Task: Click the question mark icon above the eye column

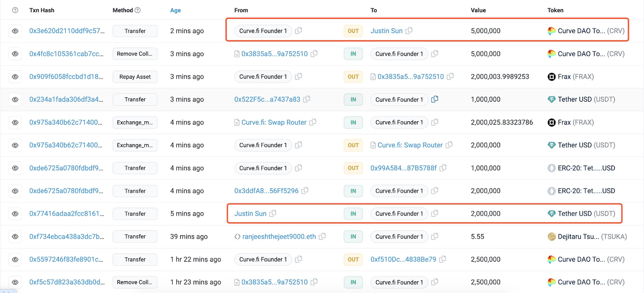Action: coord(15,10)
